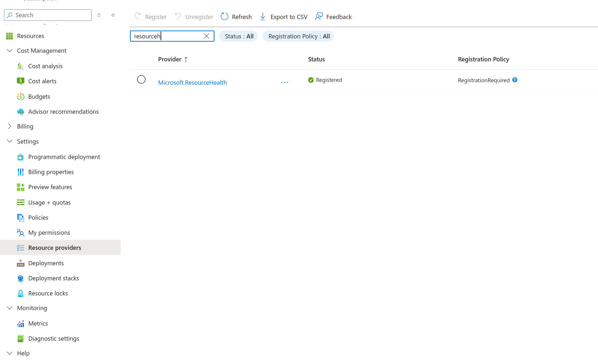This screenshot has height=364, width=598.
Task: Click the Resources grid icon
Action: (x=10, y=36)
